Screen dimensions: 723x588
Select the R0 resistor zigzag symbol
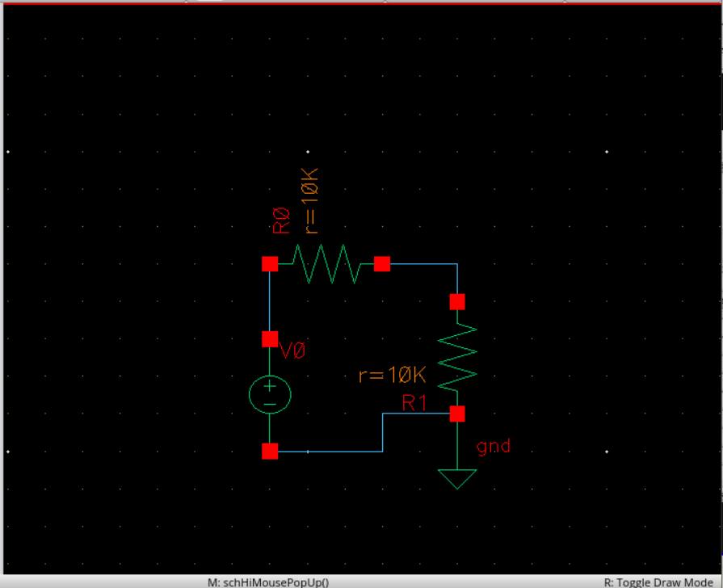point(326,264)
